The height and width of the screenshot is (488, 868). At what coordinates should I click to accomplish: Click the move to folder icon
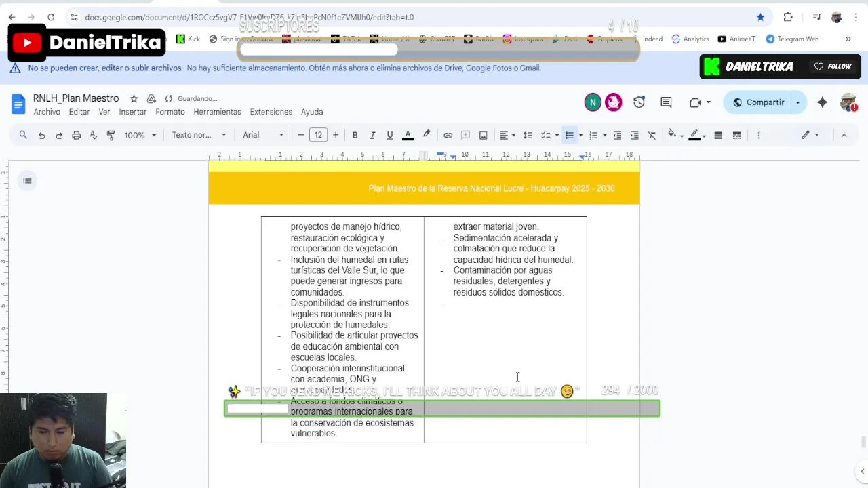(x=151, y=99)
